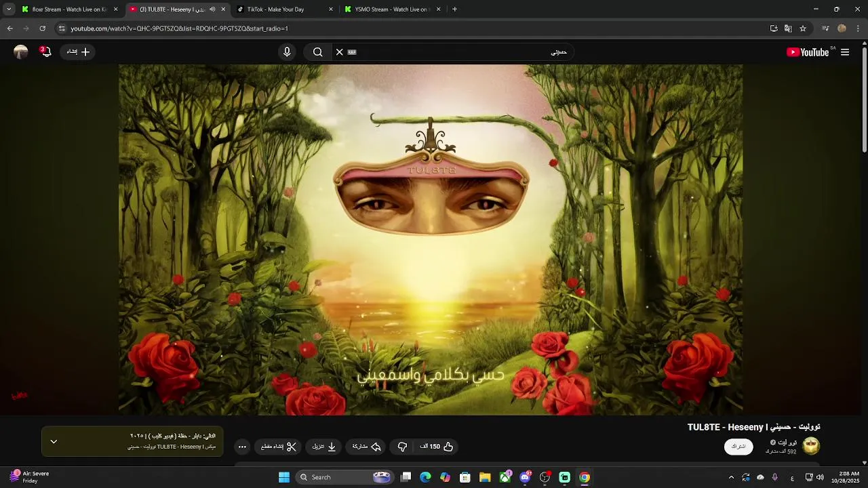Image resolution: width=868 pixels, height=488 pixels.
Task: Open Microsoft Store from taskbar
Action: (x=465, y=477)
